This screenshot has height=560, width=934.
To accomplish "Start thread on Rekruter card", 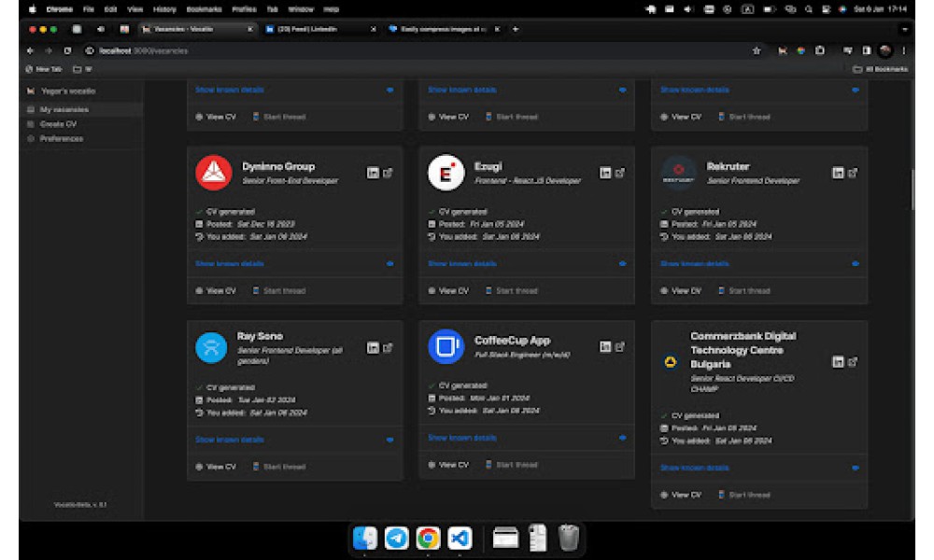I will pos(744,291).
